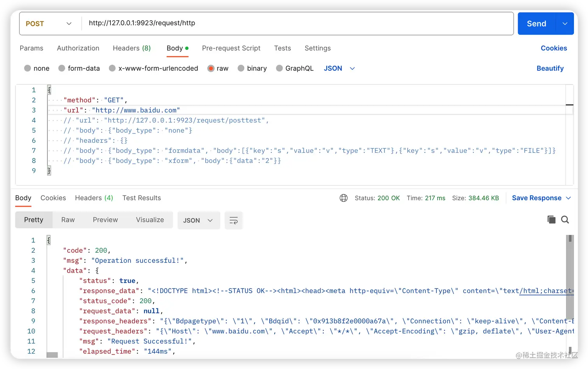
Task: Click the "msg": "Operation successful!" line
Action: (x=125, y=261)
